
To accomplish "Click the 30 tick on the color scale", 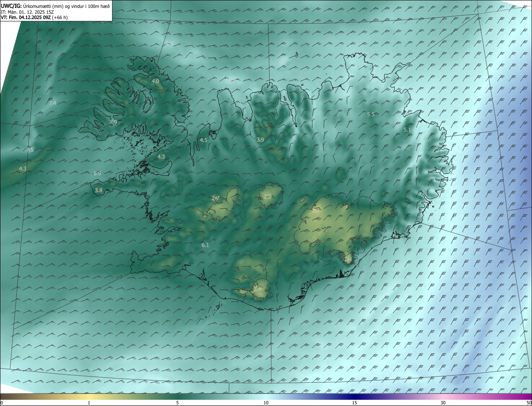I will (x=443, y=403).
